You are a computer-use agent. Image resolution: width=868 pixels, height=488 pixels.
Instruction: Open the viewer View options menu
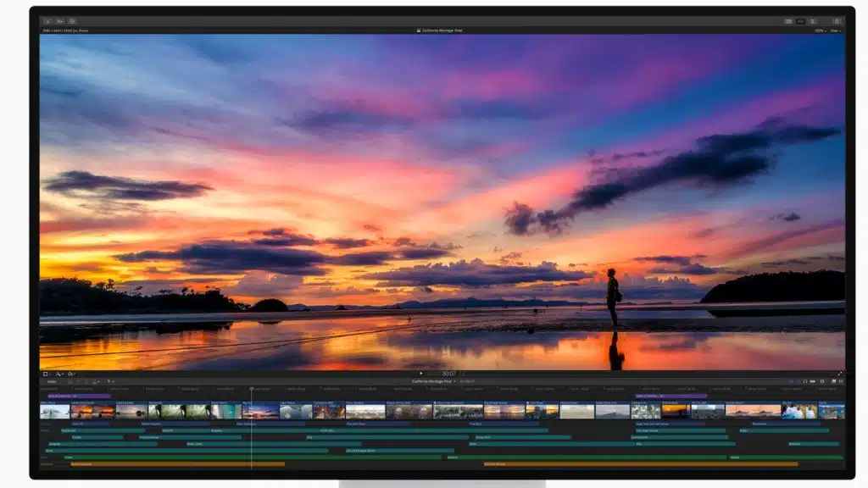tap(836, 30)
